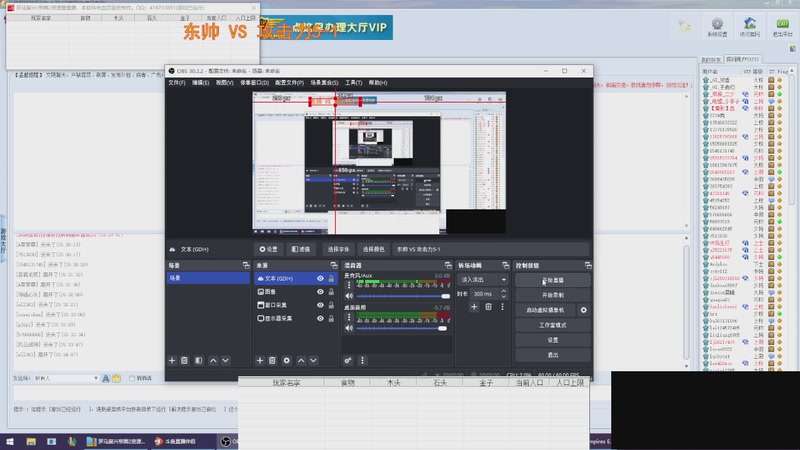The width and height of the screenshot is (800, 450).
Task: Hide the image source with its eye icon
Action: click(320, 292)
